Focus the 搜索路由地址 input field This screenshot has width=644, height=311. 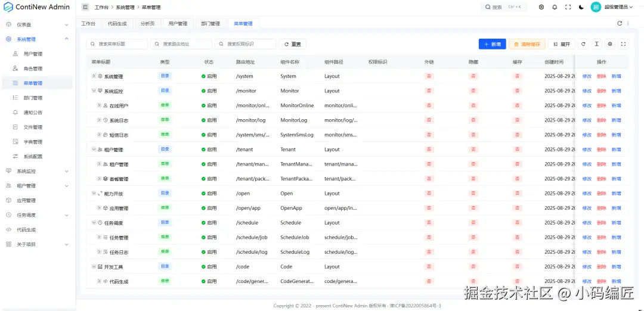coord(181,44)
